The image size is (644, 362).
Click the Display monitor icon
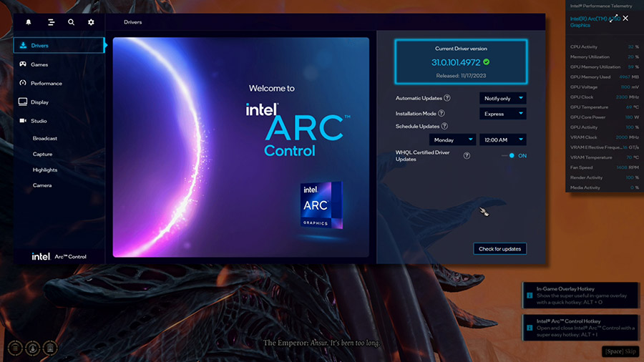click(23, 102)
